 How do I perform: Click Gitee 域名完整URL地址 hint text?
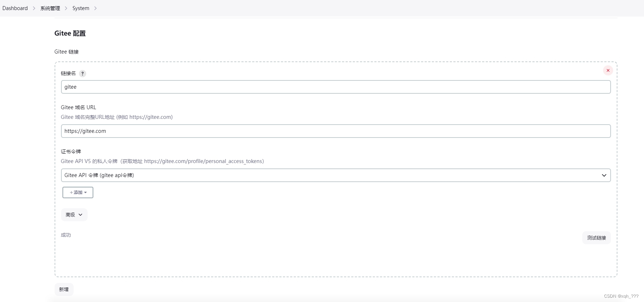[117, 117]
